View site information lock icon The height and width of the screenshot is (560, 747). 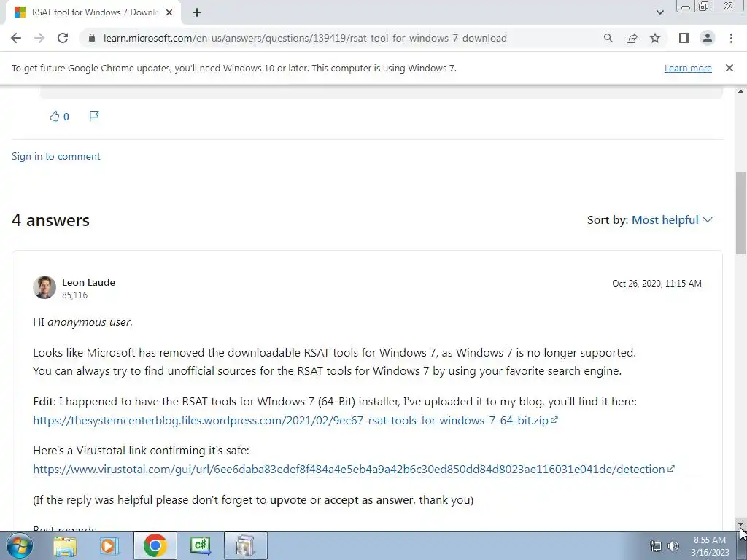click(92, 38)
